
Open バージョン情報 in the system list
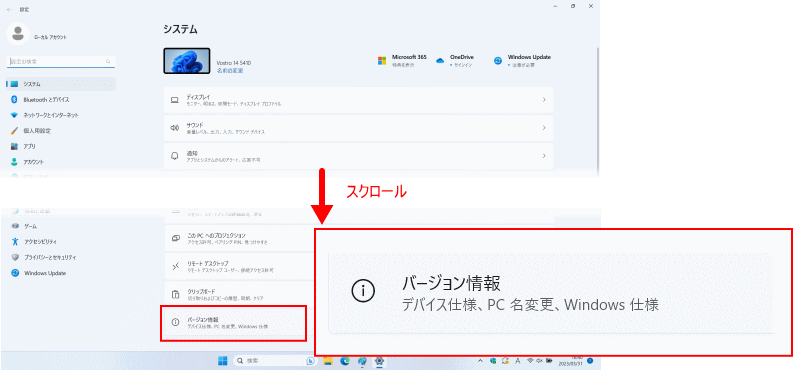pos(233,323)
